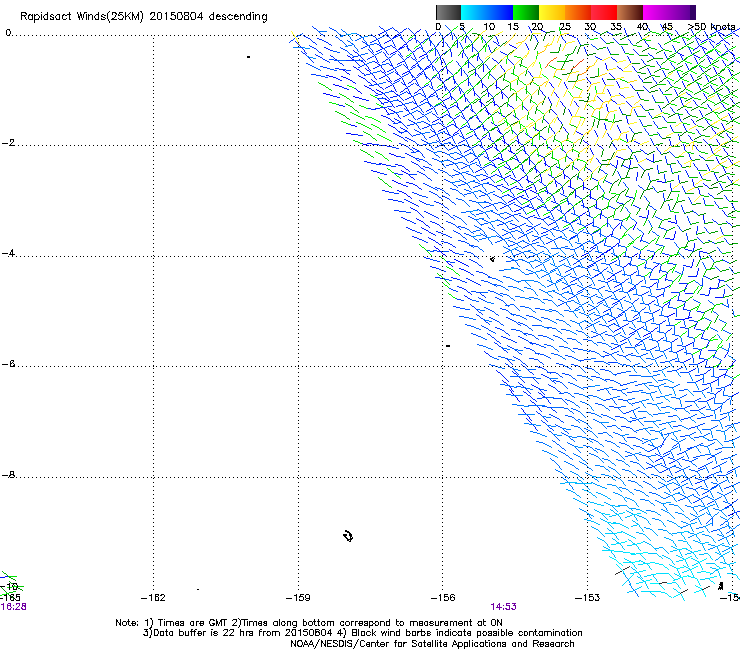Click the title 'Rapidscat Winds(25KM) 20150804 descending'
Screen dimensions: 740x650
(x=143, y=17)
